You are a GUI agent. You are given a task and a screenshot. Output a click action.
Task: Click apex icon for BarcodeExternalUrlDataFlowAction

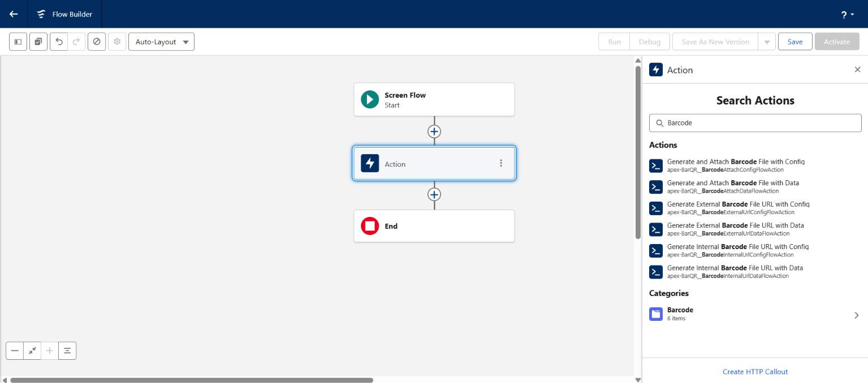[x=656, y=229]
